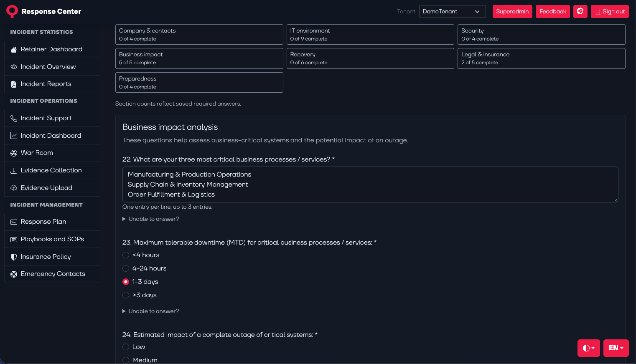Click the Insurance Policy shield icon
Image resolution: width=636 pixels, height=364 pixels.
(14, 257)
